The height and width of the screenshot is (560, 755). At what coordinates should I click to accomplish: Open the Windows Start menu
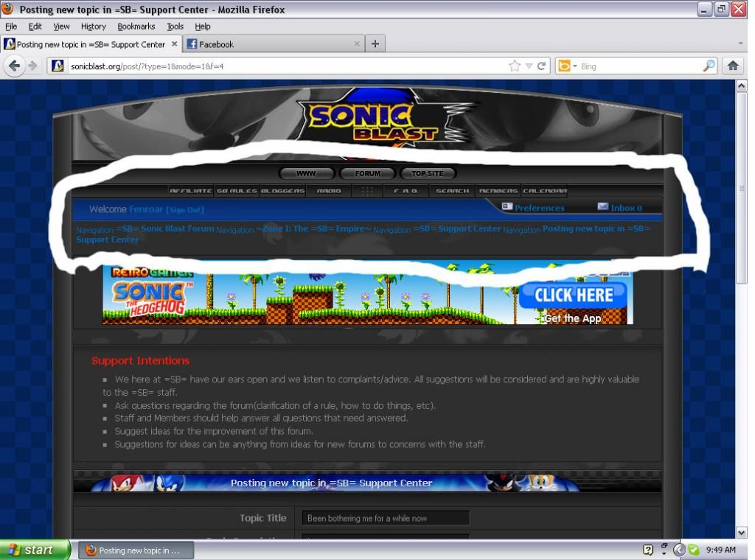click(33, 550)
